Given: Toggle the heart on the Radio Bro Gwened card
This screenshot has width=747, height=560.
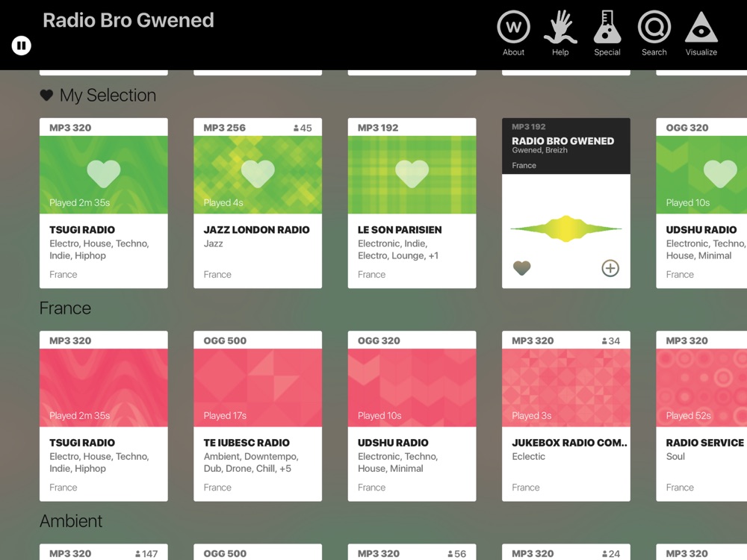Looking at the screenshot, I should 521,268.
